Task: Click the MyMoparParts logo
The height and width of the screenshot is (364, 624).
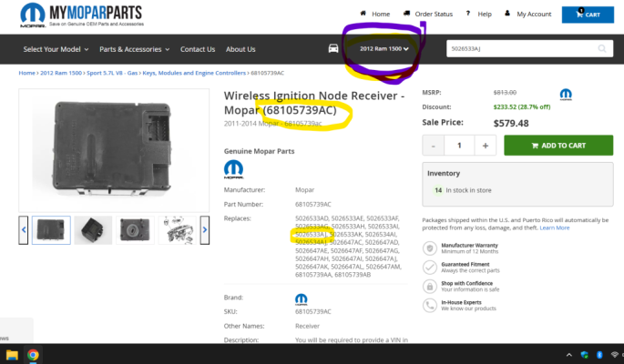Action: pyautogui.click(x=82, y=15)
